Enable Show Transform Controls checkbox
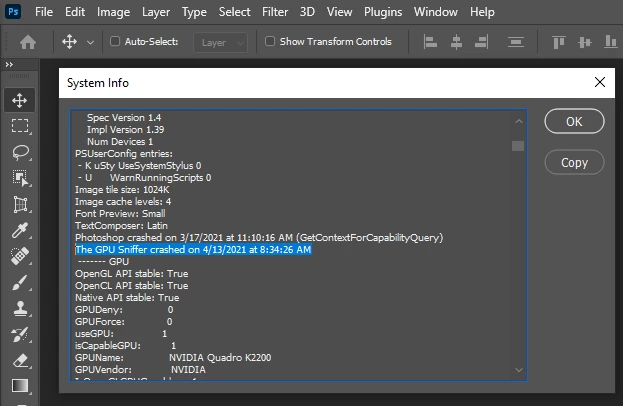Image resolution: width=623 pixels, height=406 pixels. pos(270,41)
